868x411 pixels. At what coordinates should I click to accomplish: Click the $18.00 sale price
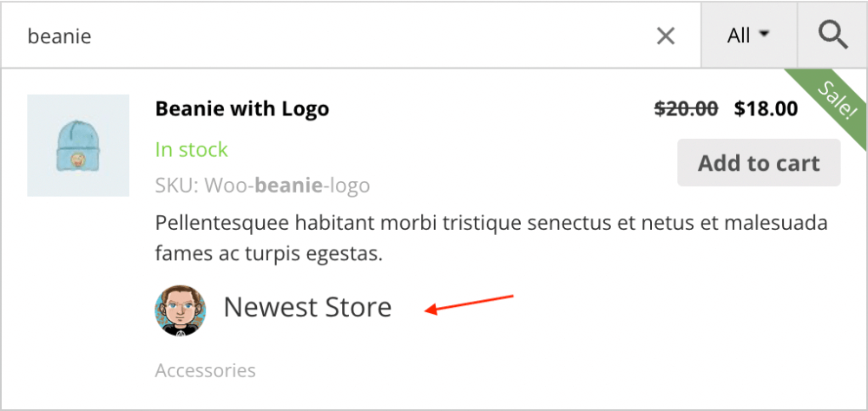click(x=766, y=109)
